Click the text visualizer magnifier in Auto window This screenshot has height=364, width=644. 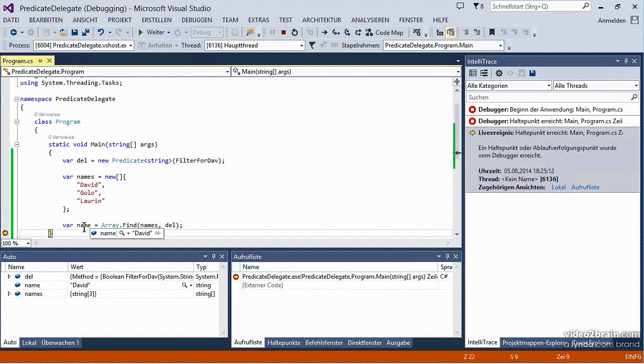click(x=185, y=285)
